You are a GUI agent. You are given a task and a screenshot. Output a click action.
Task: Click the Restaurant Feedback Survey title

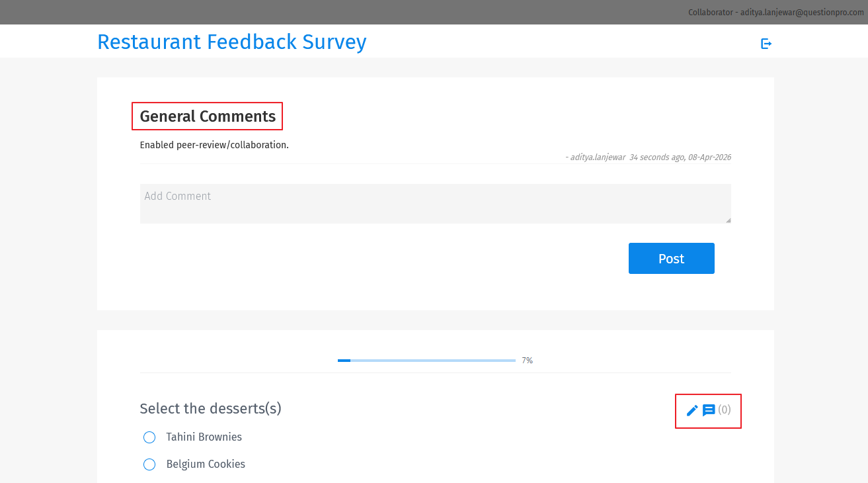231,42
